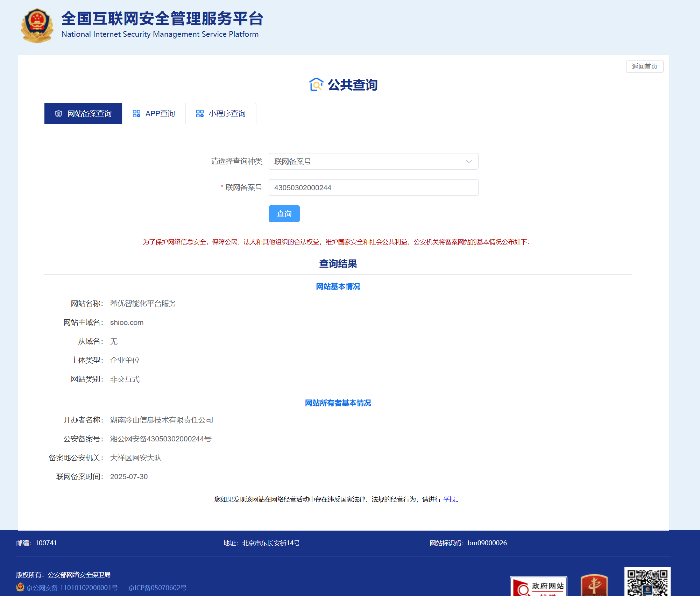This screenshot has height=596, width=700.
Task: Click the small badge icon beside 京公网安备
Action: click(20, 587)
